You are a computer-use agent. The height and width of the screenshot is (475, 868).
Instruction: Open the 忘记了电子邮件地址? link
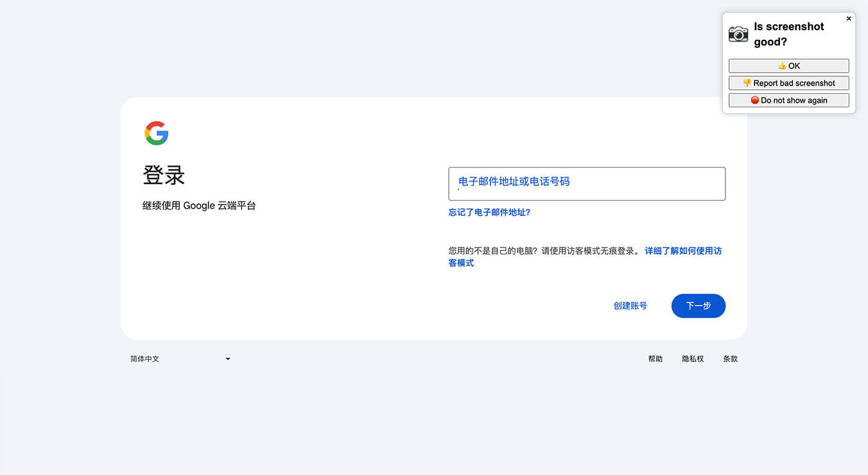click(489, 212)
